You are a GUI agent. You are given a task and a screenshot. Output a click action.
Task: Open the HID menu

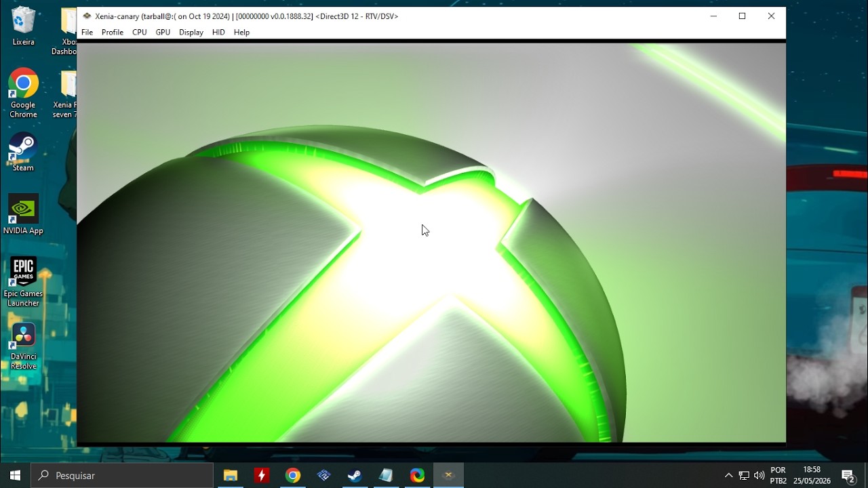pos(218,32)
